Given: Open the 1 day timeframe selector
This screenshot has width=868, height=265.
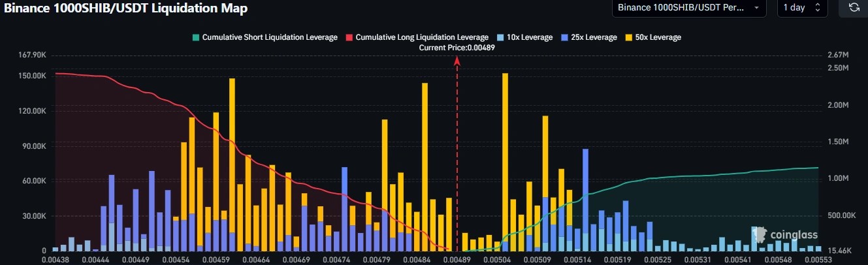Looking at the screenshot, I should (802, 7).
